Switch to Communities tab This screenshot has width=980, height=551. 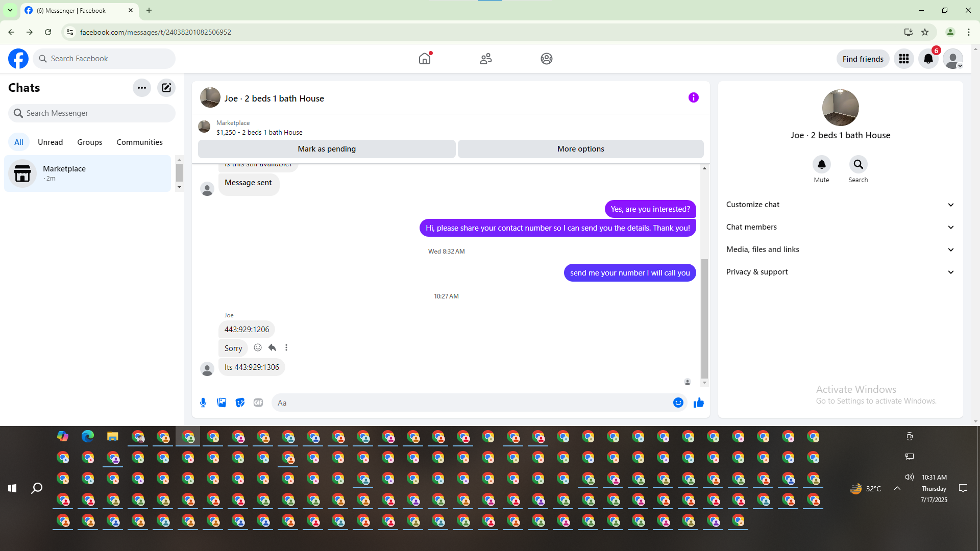coord(139,142)
